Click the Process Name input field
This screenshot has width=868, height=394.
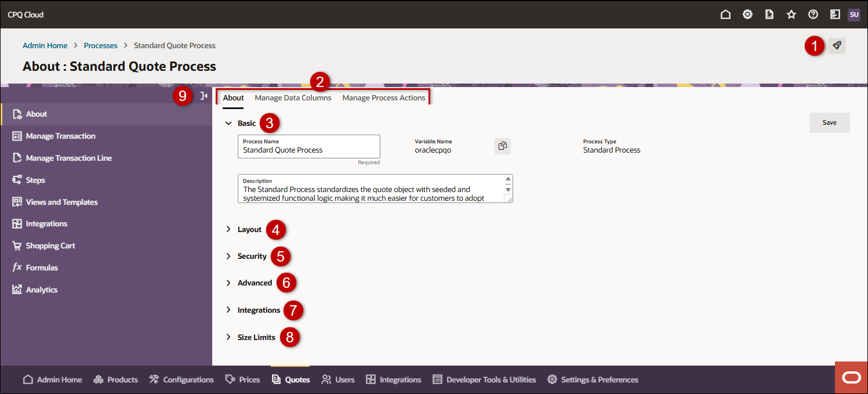(x=308, y=150)
